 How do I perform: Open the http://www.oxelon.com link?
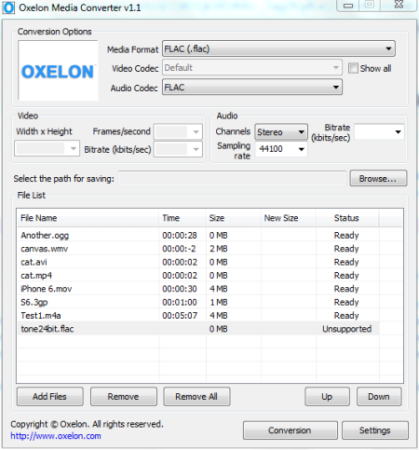pos(56,436)
